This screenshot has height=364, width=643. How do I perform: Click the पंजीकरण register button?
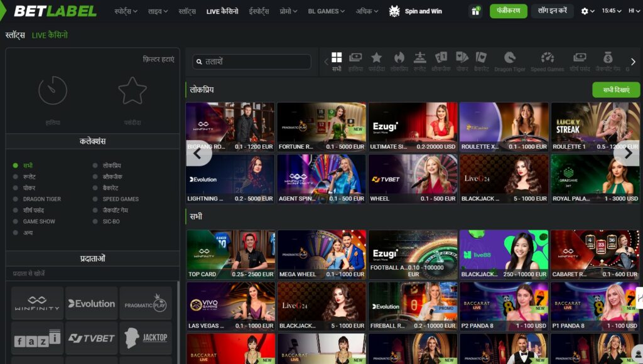509,11
